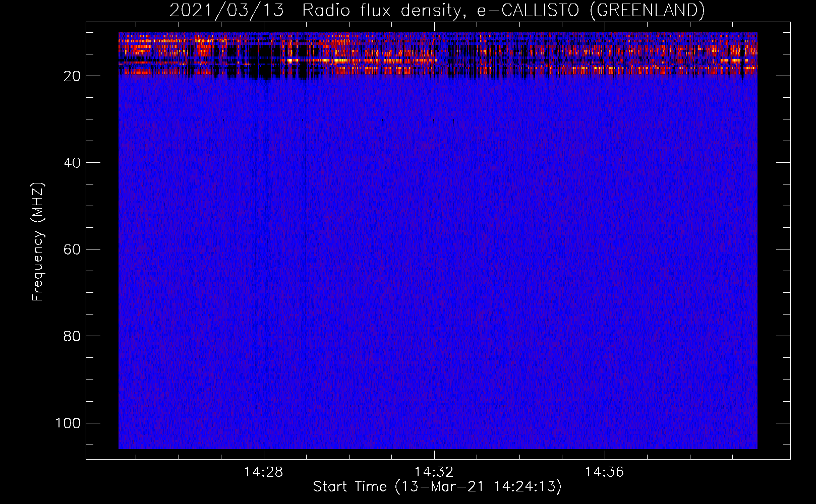Click the 100 MHz frequency tick label
This screenshot has width=816, height=504.
[x=68, y=423]
